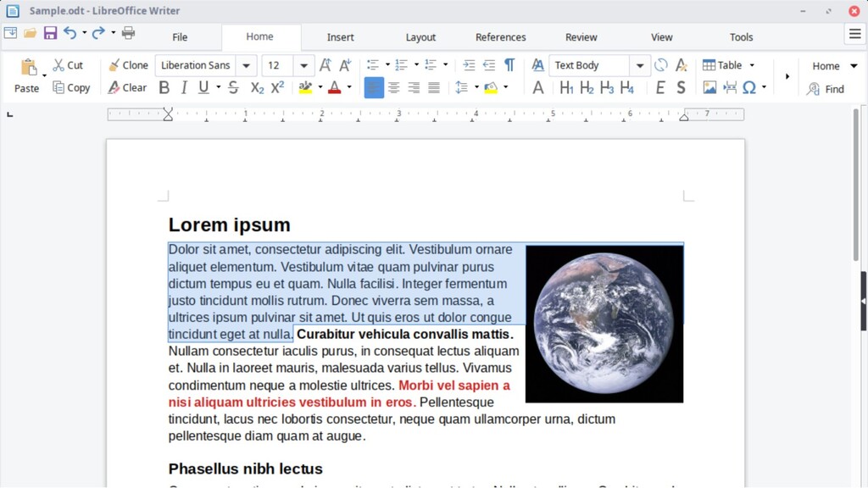Activate Clone formatting

(128, 65)
